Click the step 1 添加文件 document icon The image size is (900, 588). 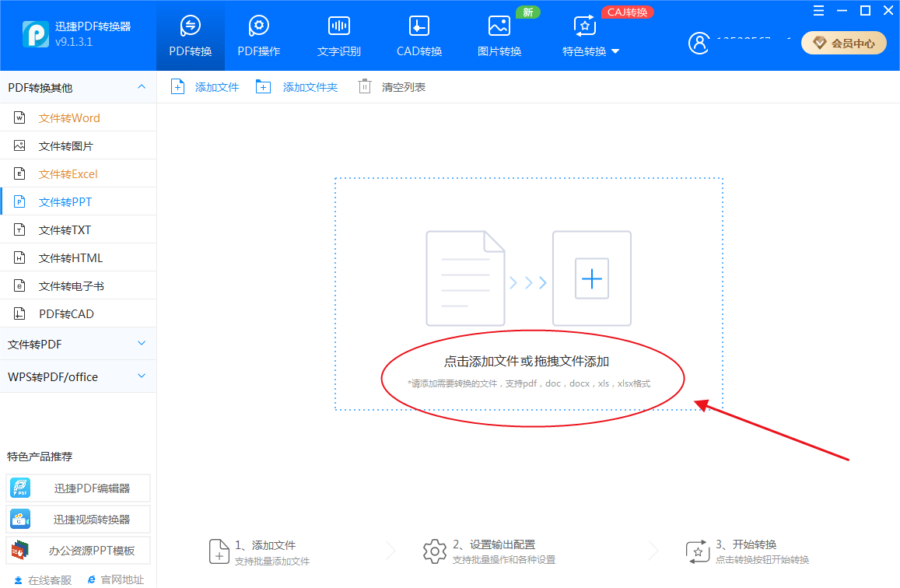219,551
